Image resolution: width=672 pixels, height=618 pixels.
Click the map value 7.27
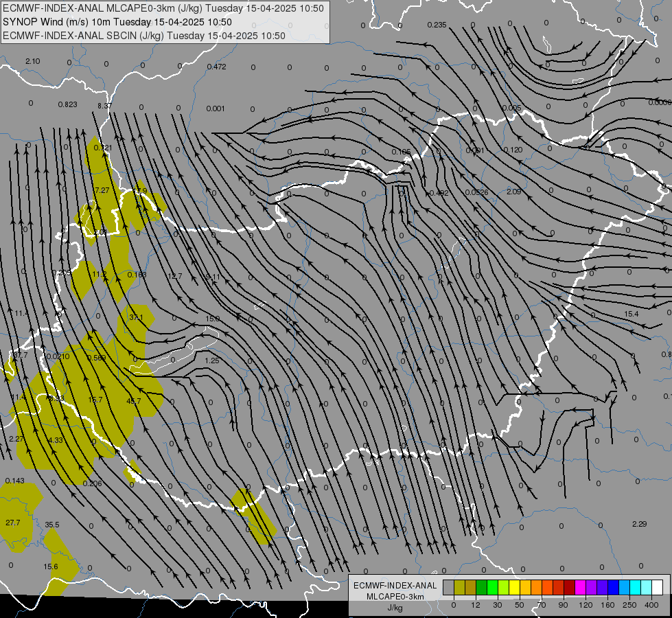[102, 190]
